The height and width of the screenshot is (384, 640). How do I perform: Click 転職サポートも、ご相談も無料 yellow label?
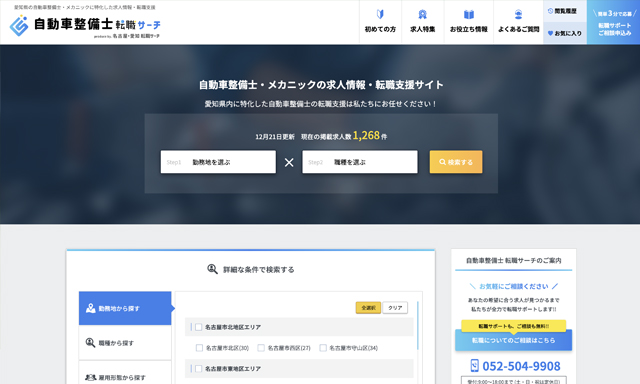coord(513,326)
